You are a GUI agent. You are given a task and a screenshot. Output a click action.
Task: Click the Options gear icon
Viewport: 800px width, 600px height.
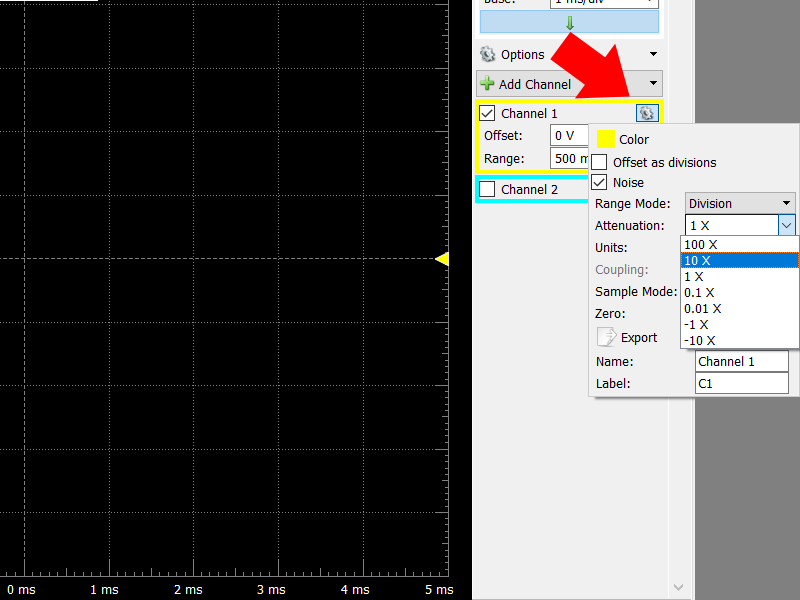coord(488,54)
